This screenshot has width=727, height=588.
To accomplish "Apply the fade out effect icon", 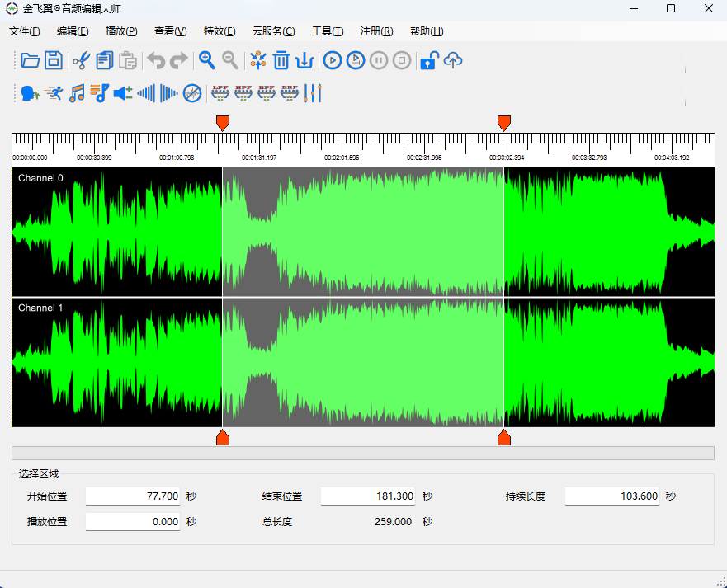I will point(168,93).
